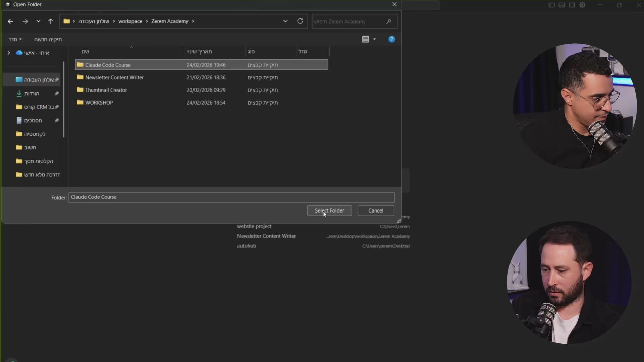Click the view layout icon

click(365, 39)
